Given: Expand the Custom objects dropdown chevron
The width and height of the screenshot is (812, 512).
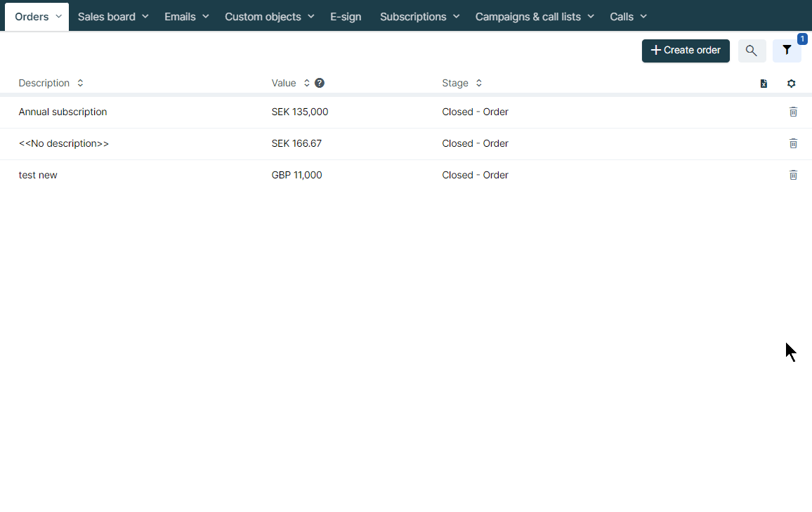Looking at the screenshot, I should (x=310, y=17).
